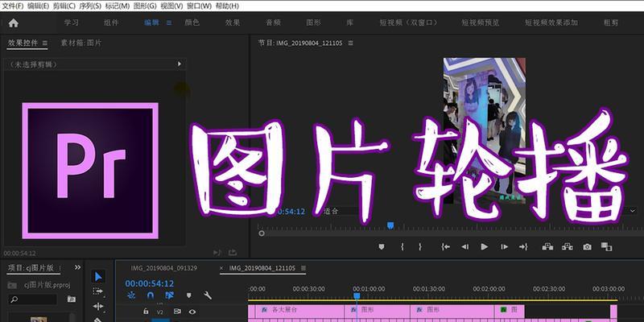Screen dimensions: 644x322
Task: Open the 剪辑(C) menu
Action: click(64, 6)
